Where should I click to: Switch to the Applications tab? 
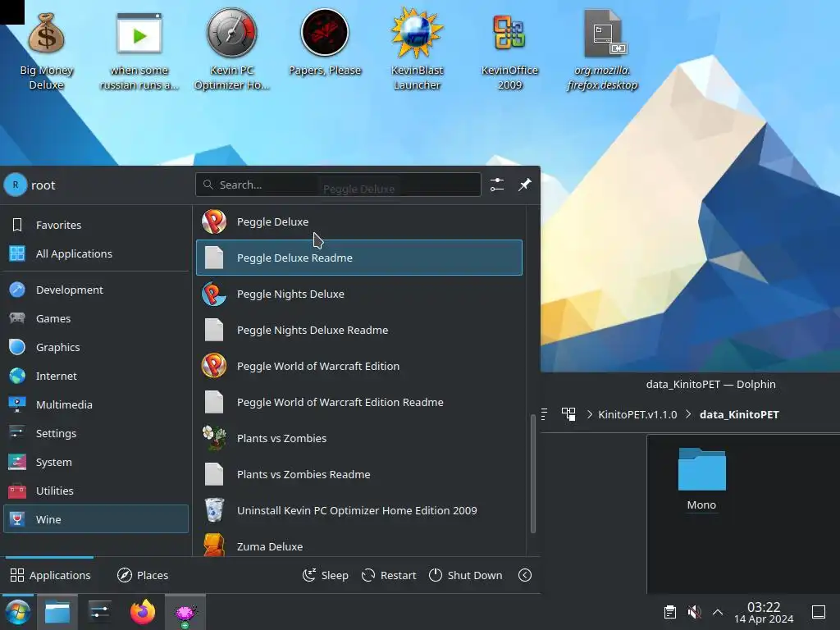[50, 575]
